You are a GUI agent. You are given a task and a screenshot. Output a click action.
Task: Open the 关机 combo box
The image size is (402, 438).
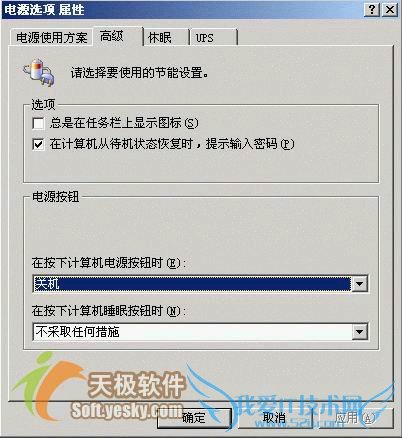200,284
